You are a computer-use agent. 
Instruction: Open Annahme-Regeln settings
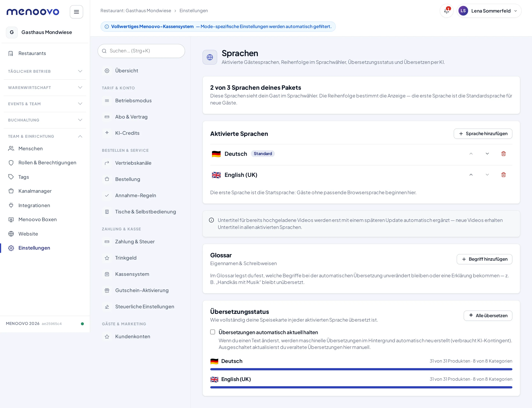point(141,196)
